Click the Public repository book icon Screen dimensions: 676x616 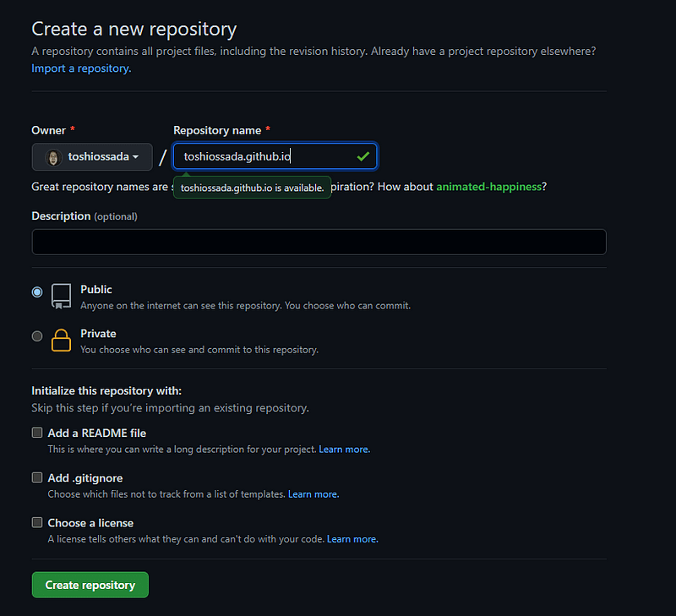61,296
